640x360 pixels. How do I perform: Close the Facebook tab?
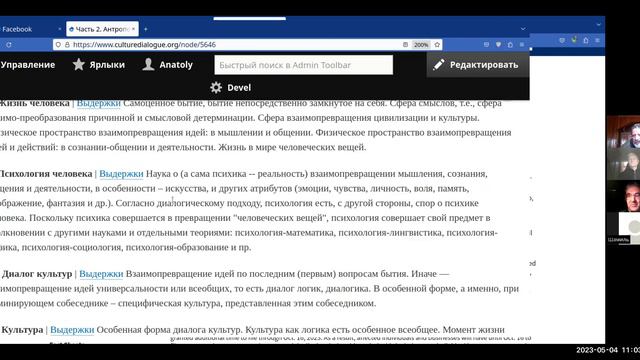[60, 29]
